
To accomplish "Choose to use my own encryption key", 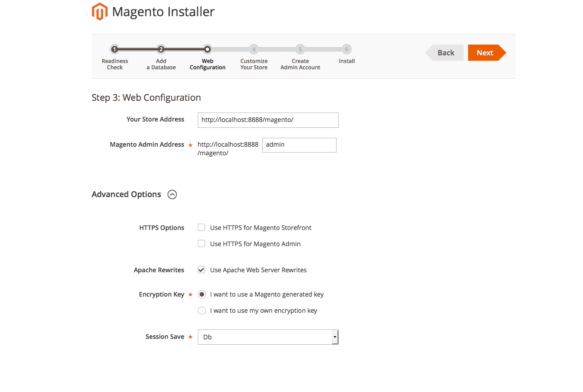I will [202, 311].
